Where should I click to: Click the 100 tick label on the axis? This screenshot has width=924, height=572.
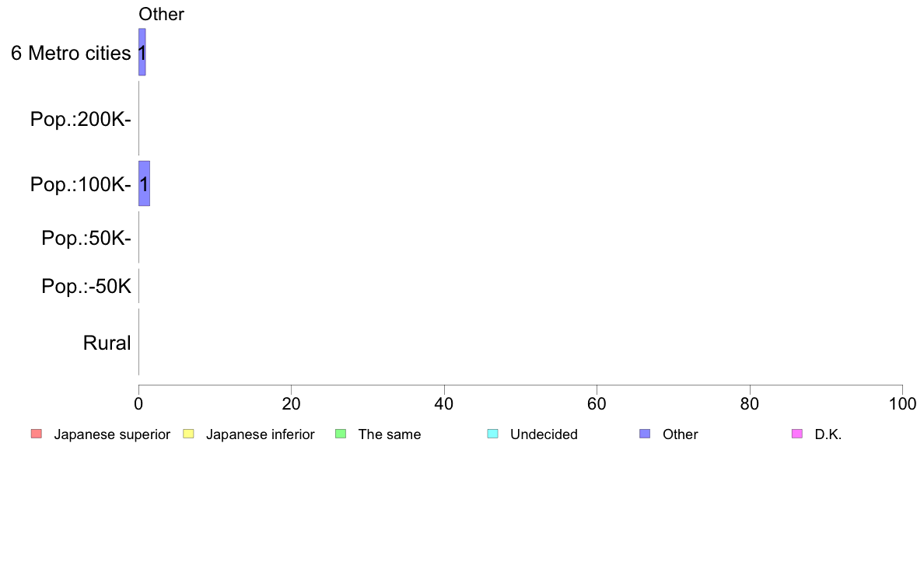[902, 404]
